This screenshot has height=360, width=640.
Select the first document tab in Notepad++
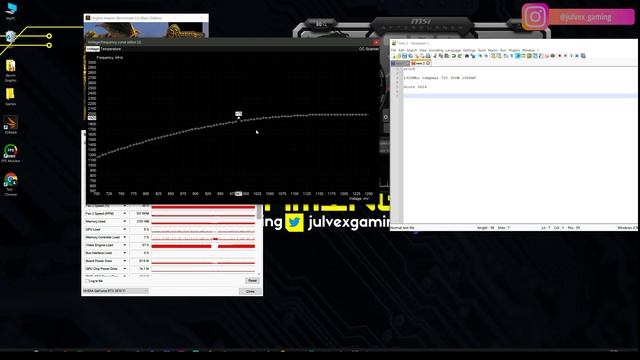tap(400, 63)
